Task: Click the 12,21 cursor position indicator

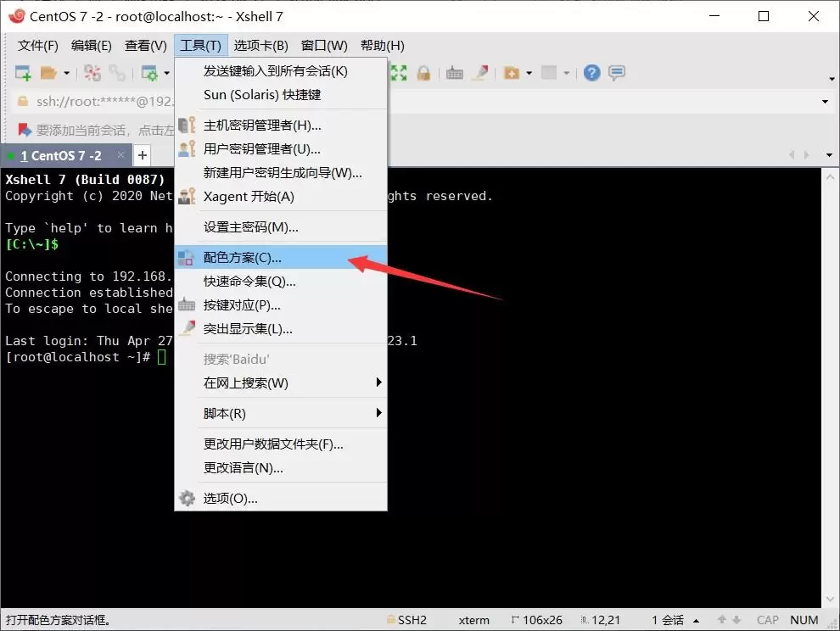Action: pos(601,620)
